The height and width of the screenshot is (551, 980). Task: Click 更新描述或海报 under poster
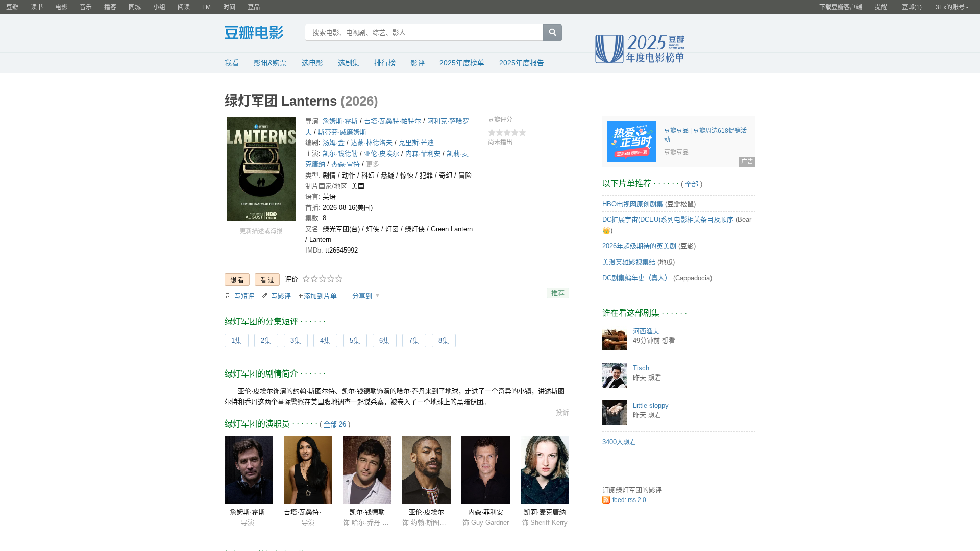pos(261,231)
